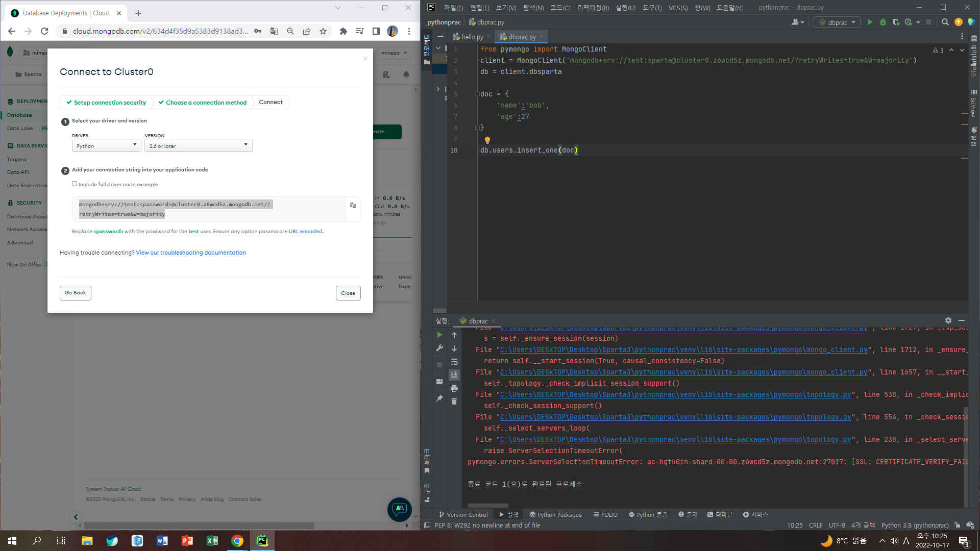Screen dimensions: 980x551
Task: Open the 터미널 tool window tab
Action: click(720, 515)
